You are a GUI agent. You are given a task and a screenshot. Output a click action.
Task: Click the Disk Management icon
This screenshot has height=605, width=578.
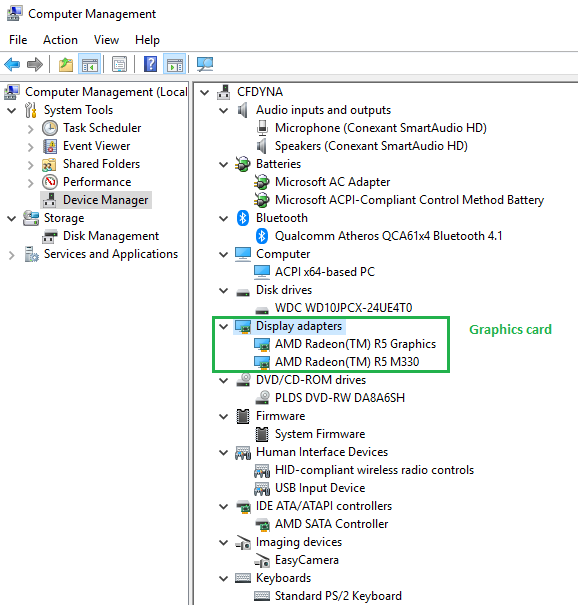(x=50, y=236)
